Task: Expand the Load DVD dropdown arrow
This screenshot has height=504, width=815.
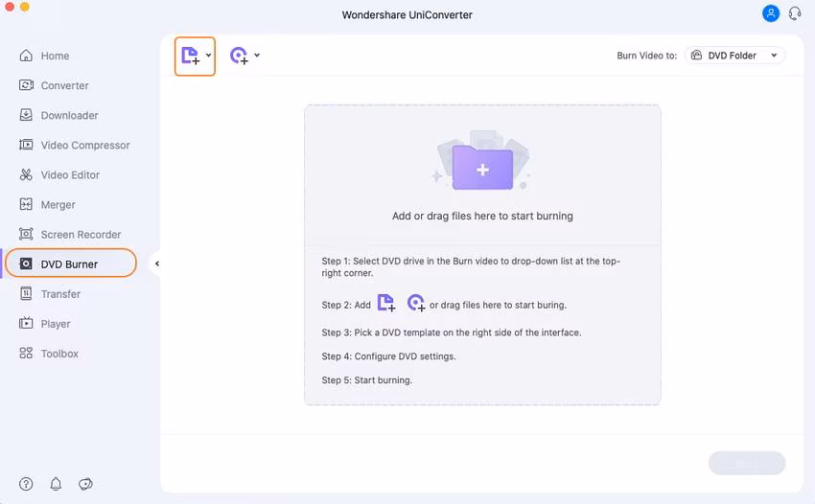Action: 257,55
